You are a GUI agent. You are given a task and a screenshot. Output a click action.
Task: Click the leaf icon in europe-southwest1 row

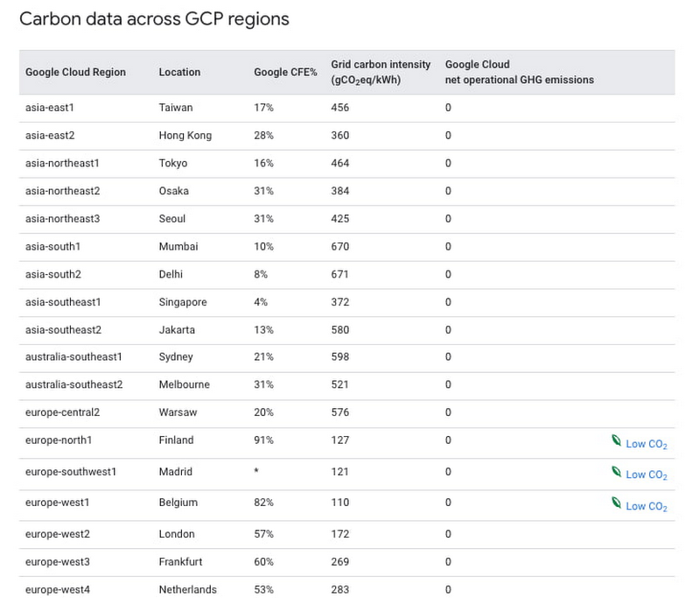(x=616, y=472)
